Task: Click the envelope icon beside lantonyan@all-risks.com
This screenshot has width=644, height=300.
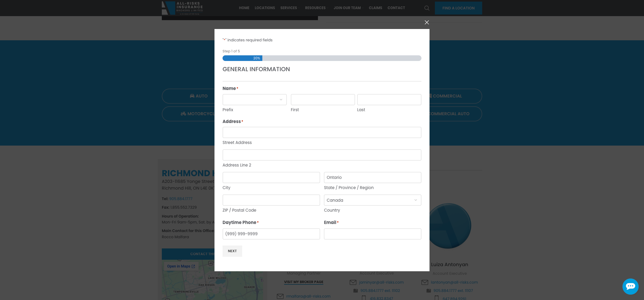Action: (x=425, y=282)
